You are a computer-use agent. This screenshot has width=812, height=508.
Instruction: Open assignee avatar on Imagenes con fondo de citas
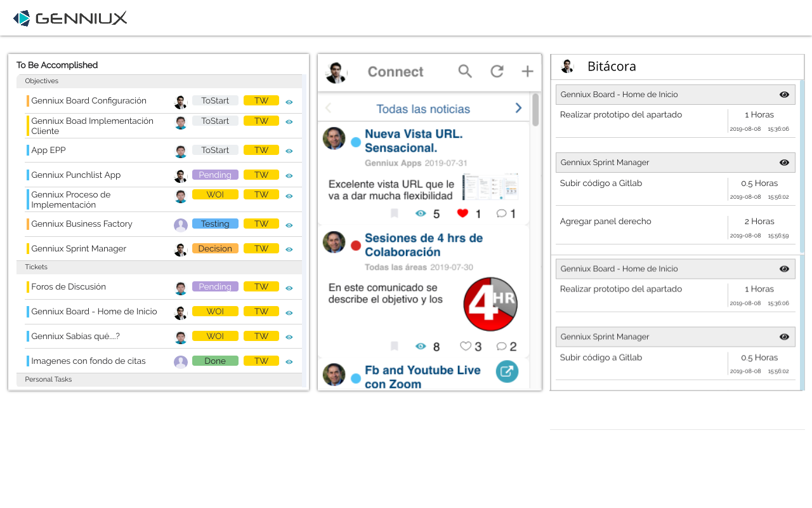tap(181, 362)
